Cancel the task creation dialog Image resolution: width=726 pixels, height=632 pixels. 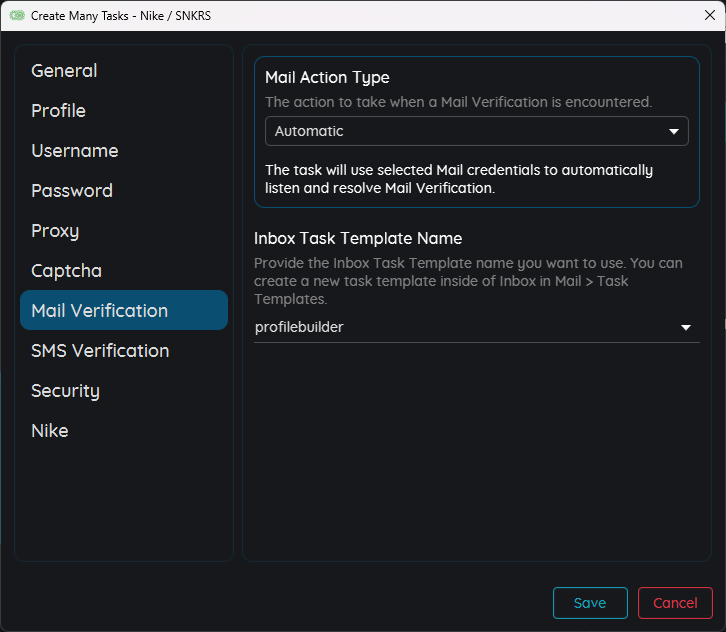click(x=675, y=603)
